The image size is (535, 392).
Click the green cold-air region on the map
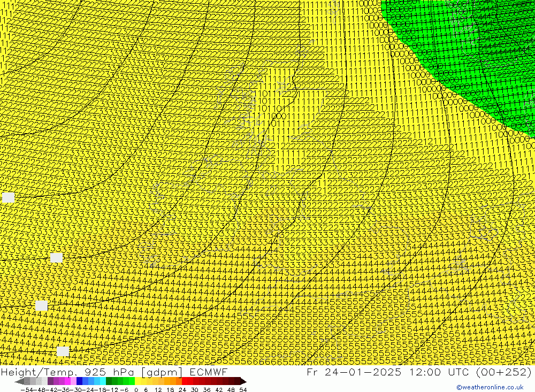pos(478,51)
